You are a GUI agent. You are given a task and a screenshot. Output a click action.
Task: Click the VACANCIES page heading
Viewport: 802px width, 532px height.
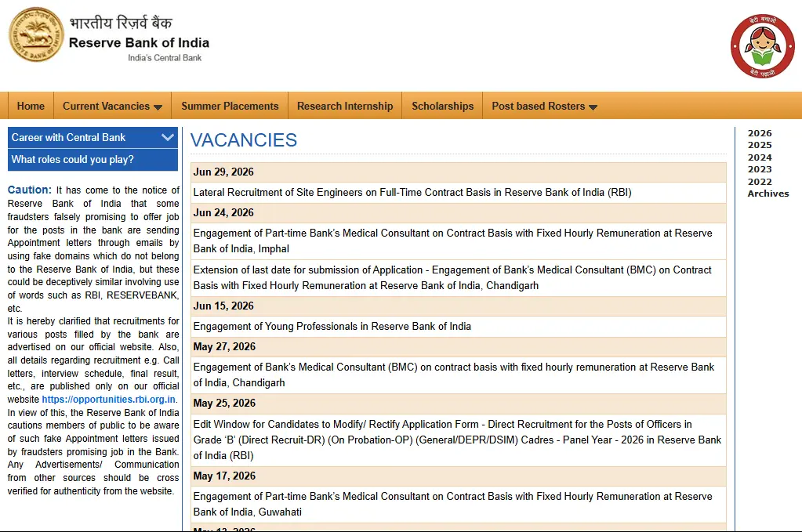pos(244,140)
